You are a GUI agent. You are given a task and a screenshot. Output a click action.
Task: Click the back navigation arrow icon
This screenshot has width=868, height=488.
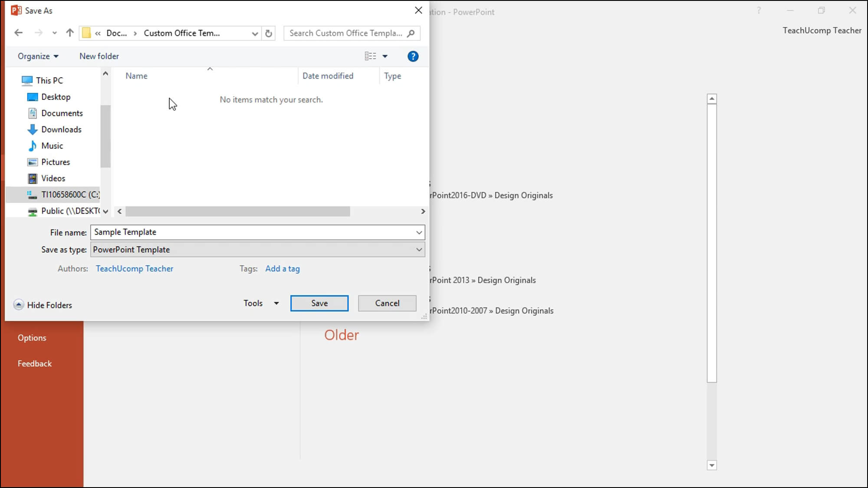point(18,33)
